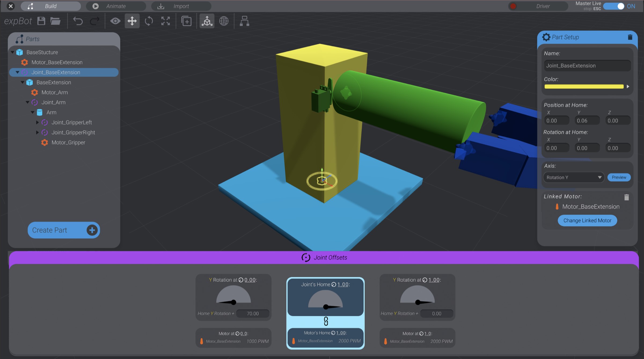The width and height of the screenshot is (644, 359).
Task: Click the part hierarchy icon in the toolbar
Action: 244,21
